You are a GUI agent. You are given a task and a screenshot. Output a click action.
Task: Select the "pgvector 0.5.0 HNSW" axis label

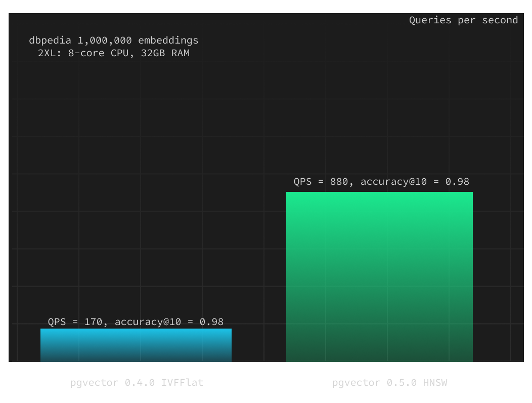[389, 383]
